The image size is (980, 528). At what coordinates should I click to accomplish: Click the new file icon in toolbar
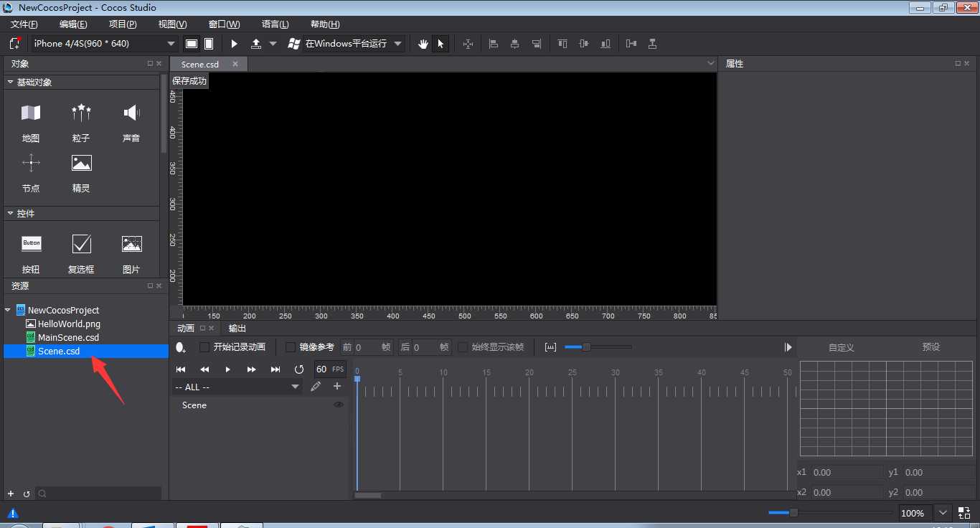(x=14, y=44)
